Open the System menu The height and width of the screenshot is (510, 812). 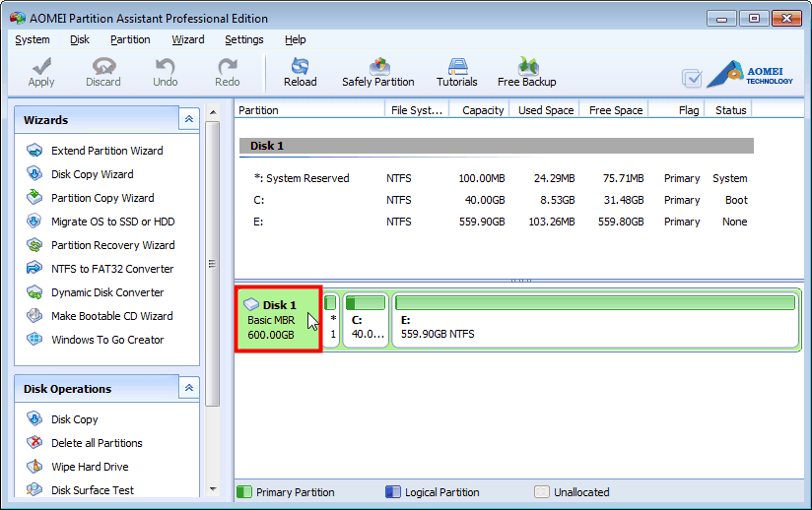tap(33, 39)
